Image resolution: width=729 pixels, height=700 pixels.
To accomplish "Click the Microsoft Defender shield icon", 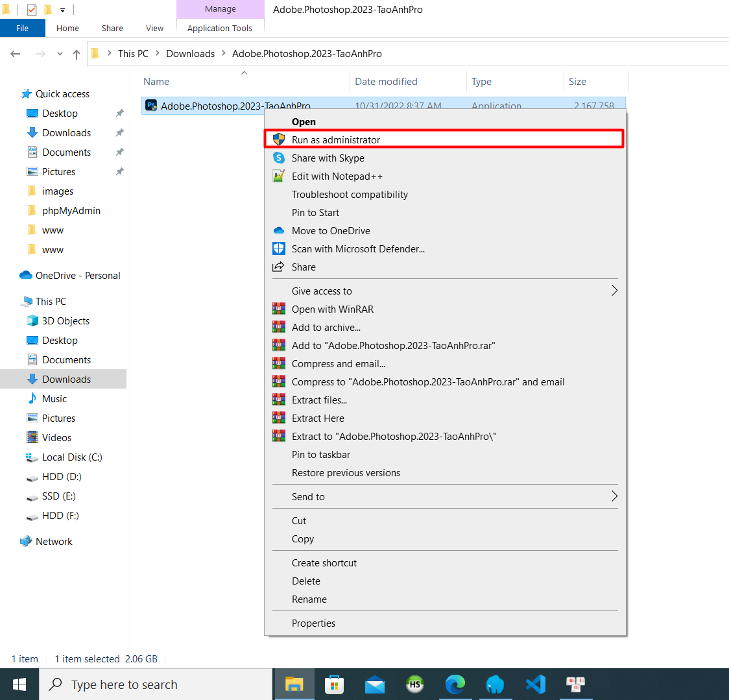I will click(x=278, y=248).
